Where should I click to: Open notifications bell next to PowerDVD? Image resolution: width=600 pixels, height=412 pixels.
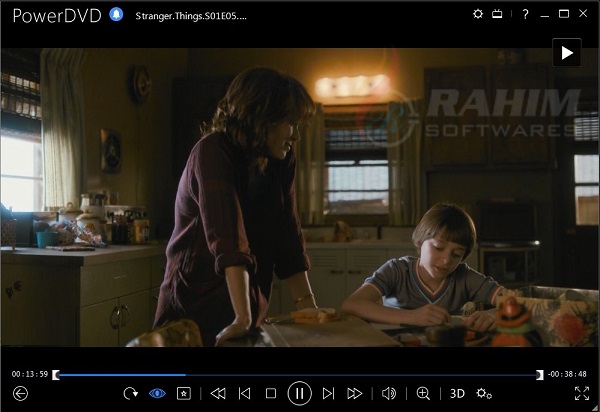pos(116,15)
